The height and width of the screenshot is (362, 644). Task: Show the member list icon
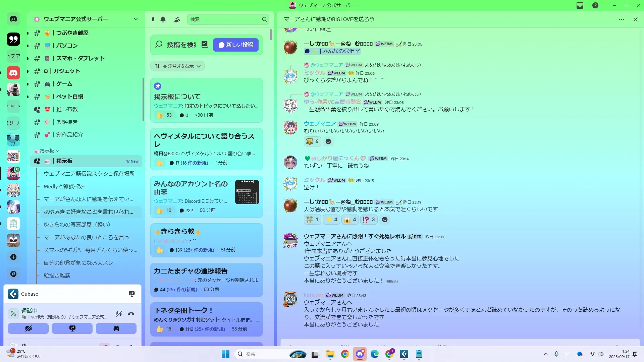[x=177, y=19]
